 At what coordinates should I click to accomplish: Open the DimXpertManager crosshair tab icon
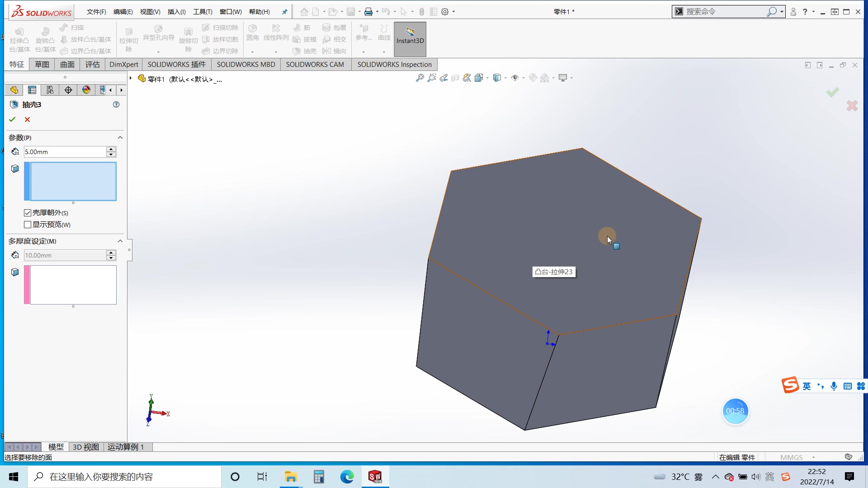point(68,90)
